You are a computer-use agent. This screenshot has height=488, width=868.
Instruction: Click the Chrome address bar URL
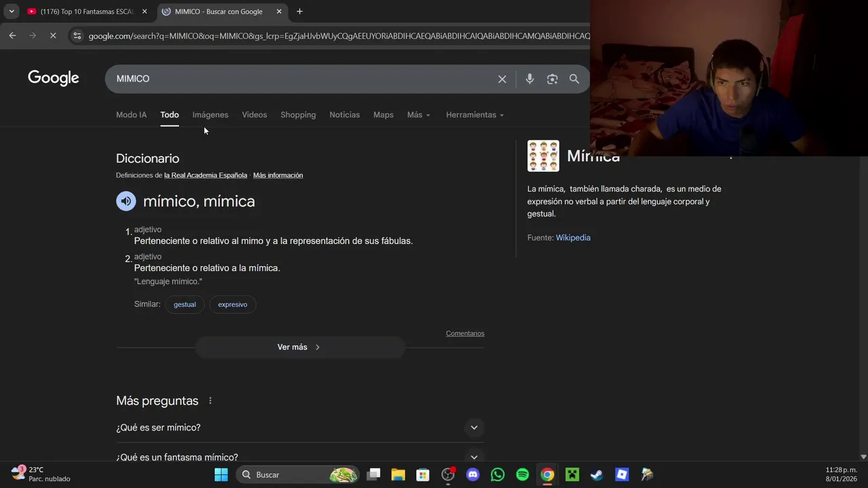pos(339,36)
